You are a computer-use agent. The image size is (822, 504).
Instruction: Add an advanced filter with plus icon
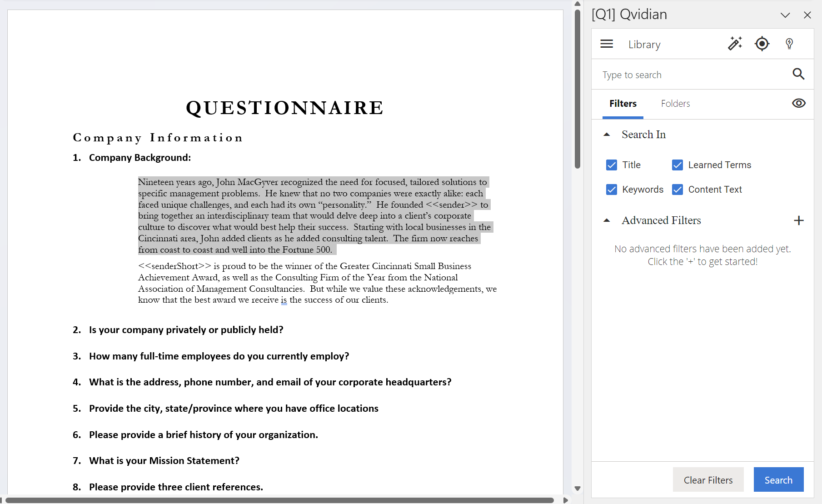tap(799, 220)
